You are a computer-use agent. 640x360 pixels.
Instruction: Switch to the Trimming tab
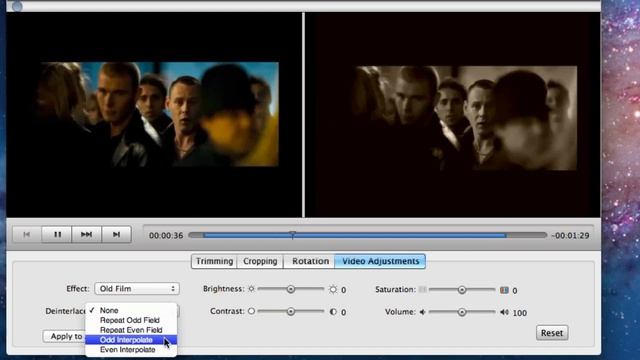(214, 261)
